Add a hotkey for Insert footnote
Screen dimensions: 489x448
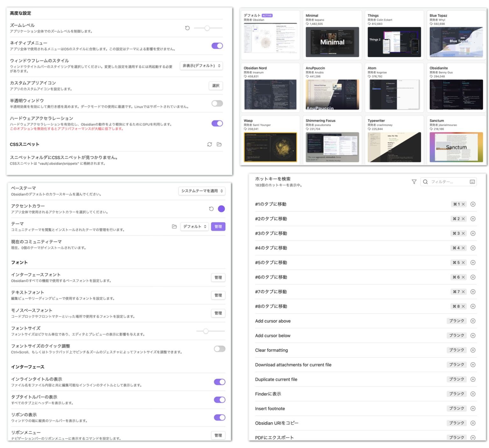(x=473, y=409)
